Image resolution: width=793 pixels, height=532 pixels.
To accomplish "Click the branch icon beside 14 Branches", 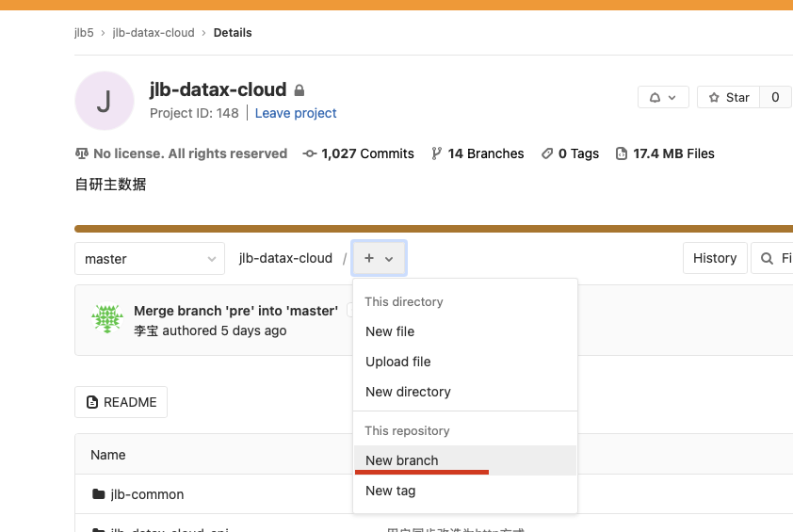I will (x=436, y=153).
